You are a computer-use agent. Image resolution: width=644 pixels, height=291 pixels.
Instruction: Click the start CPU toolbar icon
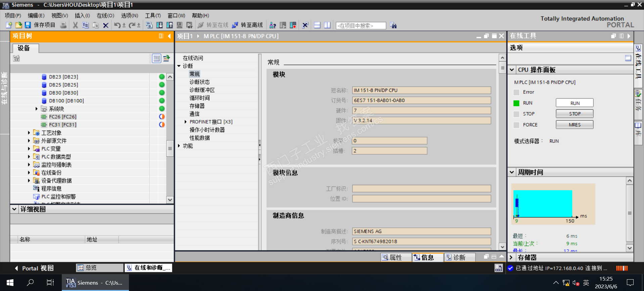point(283,25)
